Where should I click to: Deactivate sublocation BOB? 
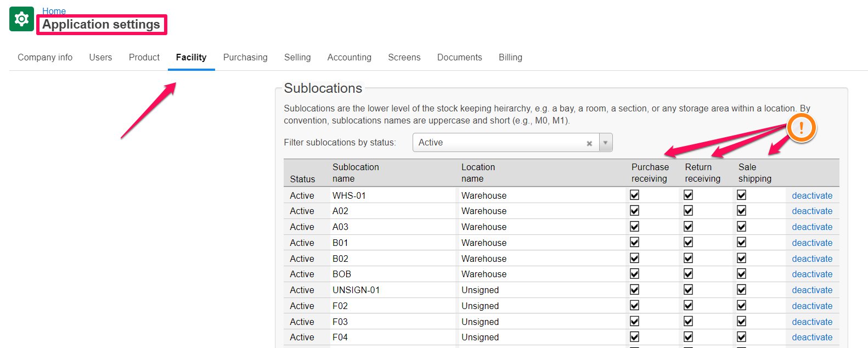tap(812, 274)
